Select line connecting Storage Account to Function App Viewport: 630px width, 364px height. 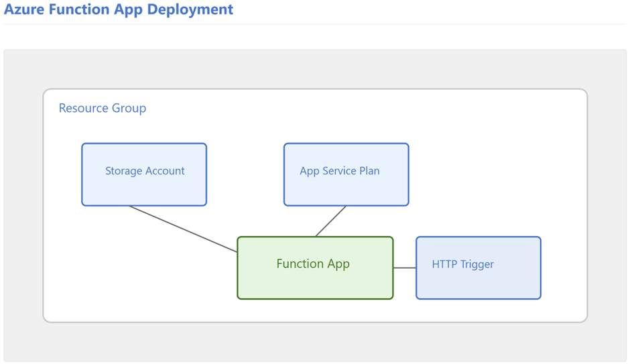click(183, 229)
